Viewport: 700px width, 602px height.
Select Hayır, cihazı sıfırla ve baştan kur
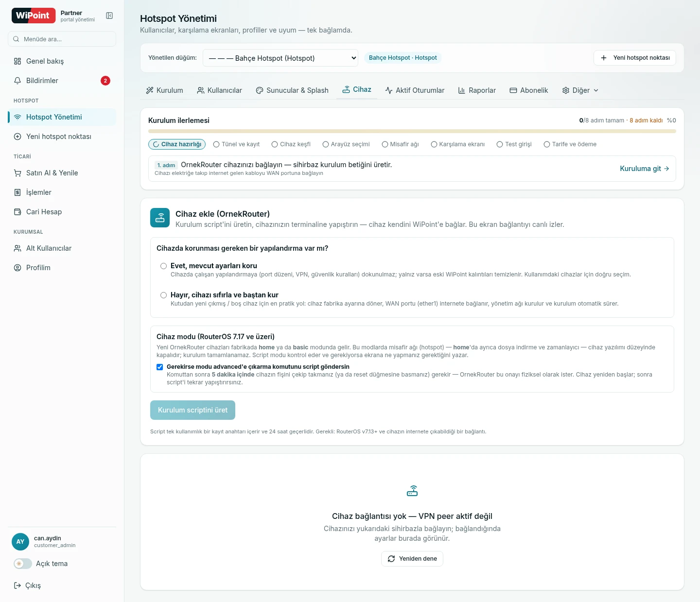click(x=163, y=295)
